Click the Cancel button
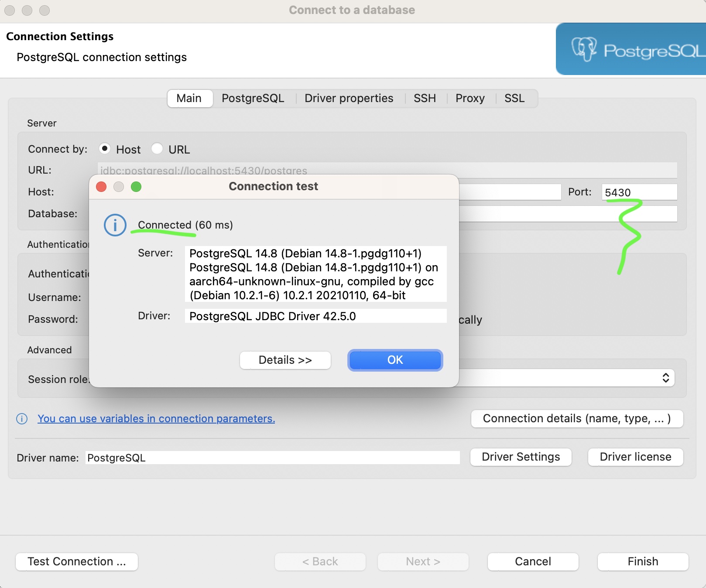This screenshot has height=588, width=706. point(533,562)
